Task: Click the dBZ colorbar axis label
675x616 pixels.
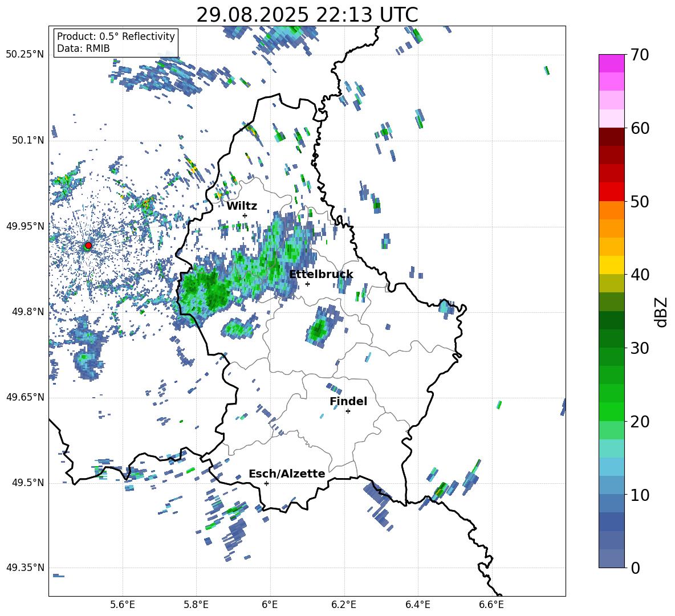Action: (662, 312)
